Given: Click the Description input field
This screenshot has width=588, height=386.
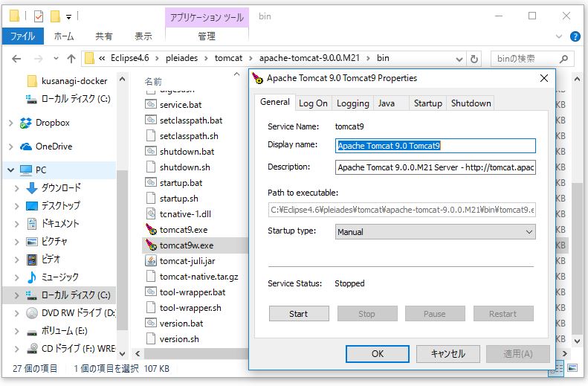Looking at the screenshot, I should tap(435, 167).
